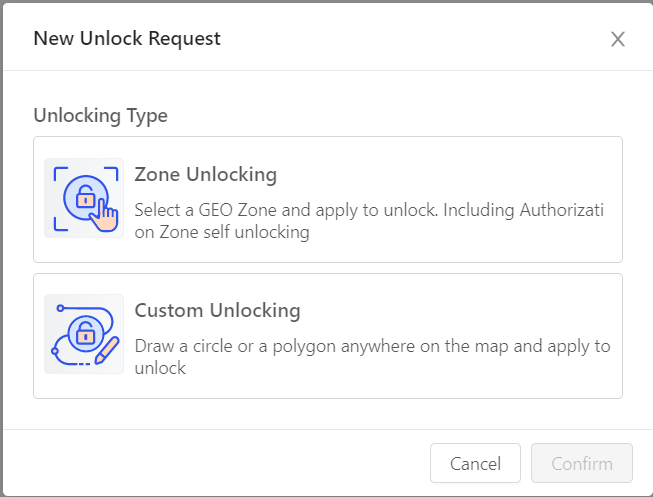
Task: Select the "Custom Unlocking" heading text
Action: point(217,310)
